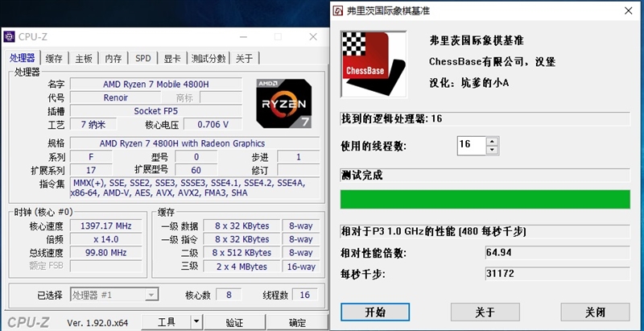Click the CPU-Z title bar icon
The image size is (644, 331).
point(9,36)
